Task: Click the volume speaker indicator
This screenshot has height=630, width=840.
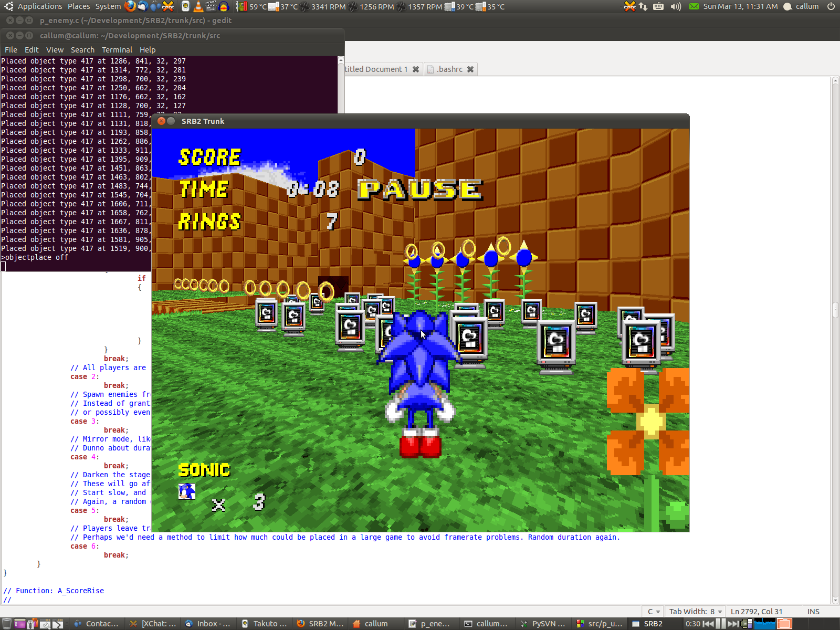Action: 676,6
